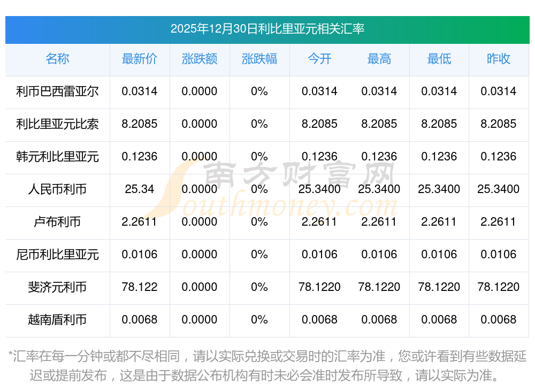Screen dimensions: 535x392
Task: Click the row name 韩元利比里亚元
Action: [57, 157]
